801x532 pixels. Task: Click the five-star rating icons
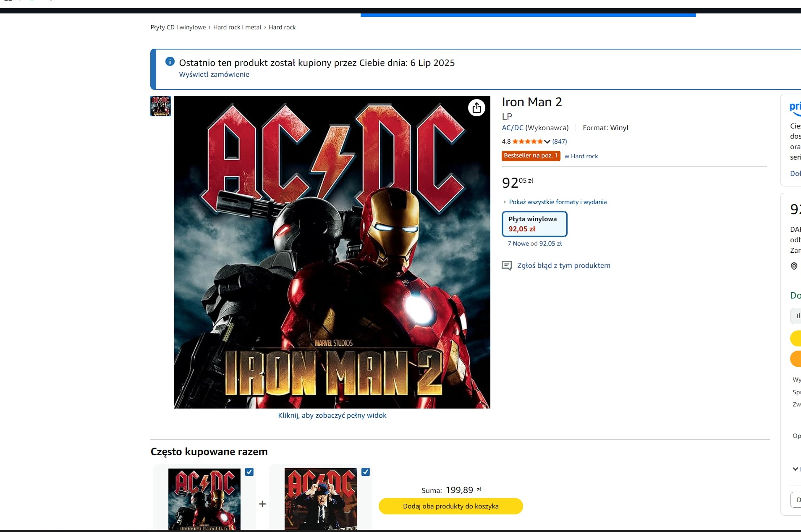pos(527,142)
